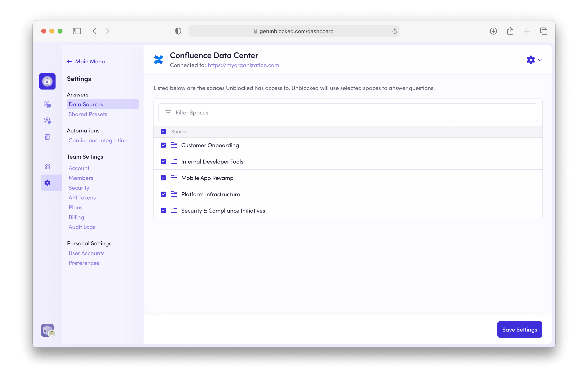Open the Members settings page
Viewport: 588px width, 372px height.
coord(81,178)
